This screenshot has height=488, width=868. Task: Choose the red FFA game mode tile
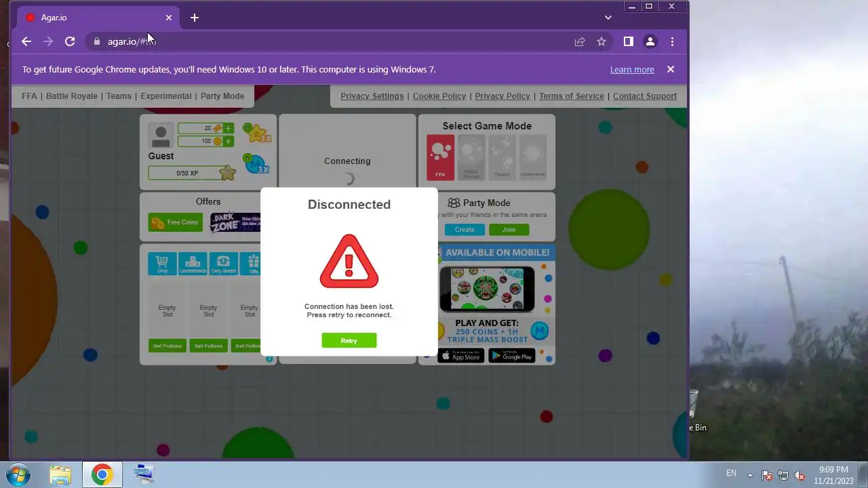point(440,157)
